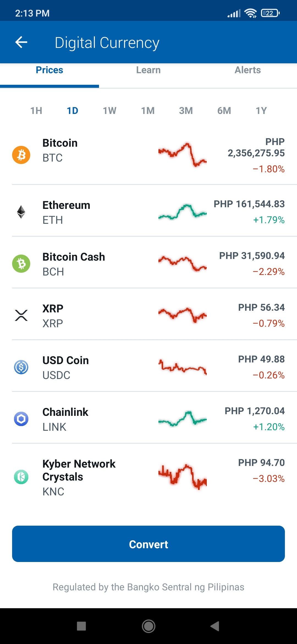The width and height of the screenshot is (297, 644).
Task: Tap the Android home navigation button
Action: (148, 626)
